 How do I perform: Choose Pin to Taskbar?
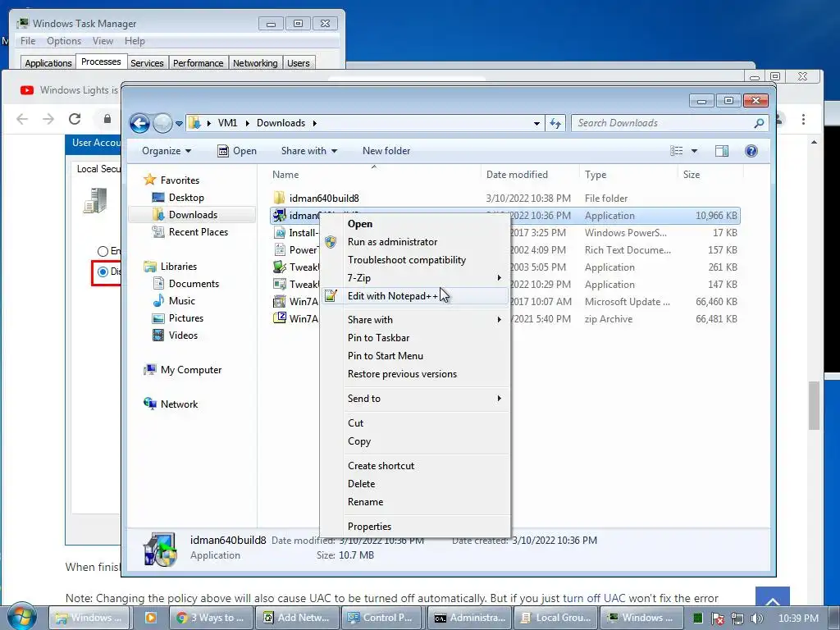tap(414, 338)
